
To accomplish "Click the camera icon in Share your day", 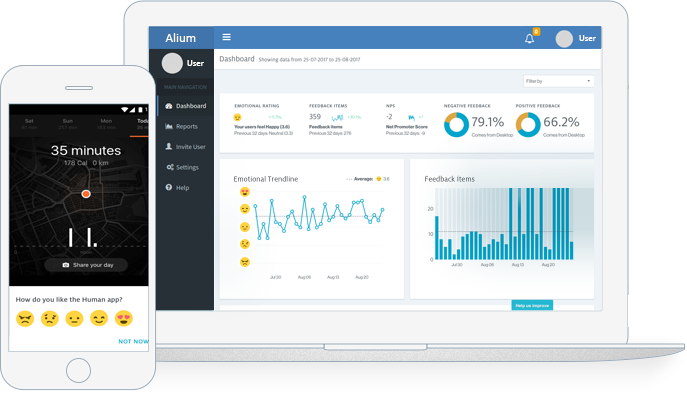I will point(66,265).
